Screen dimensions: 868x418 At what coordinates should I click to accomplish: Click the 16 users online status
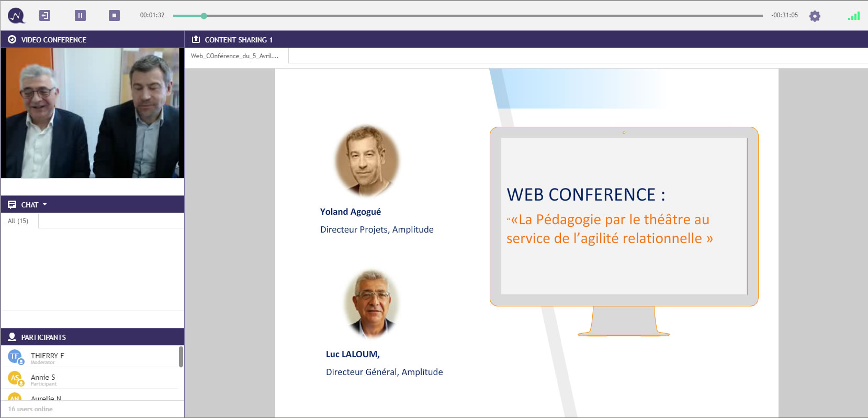coord(30,409)
